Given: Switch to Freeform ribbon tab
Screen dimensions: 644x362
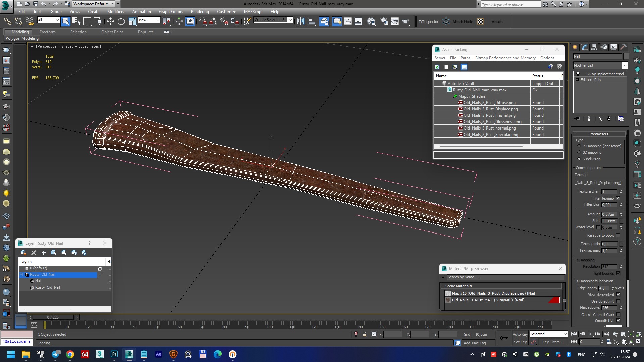Looking at the screenshot, I should 47,32.
